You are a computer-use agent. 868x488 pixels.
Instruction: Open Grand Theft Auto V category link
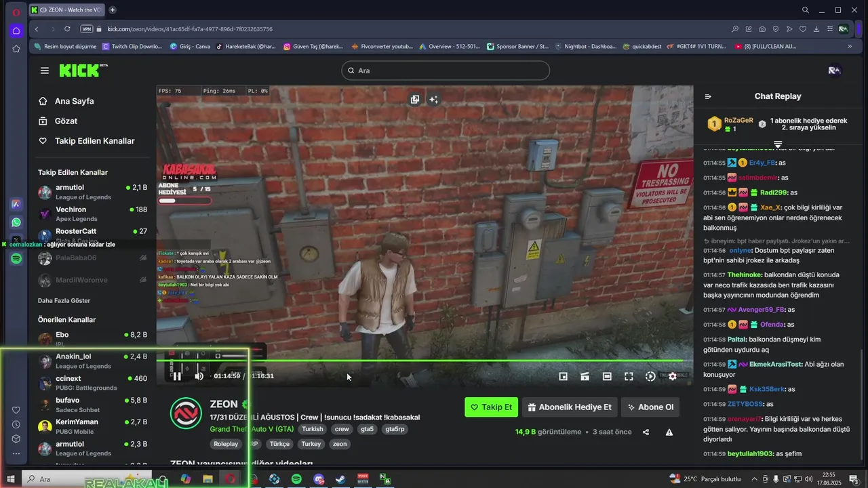pos(252,429)
